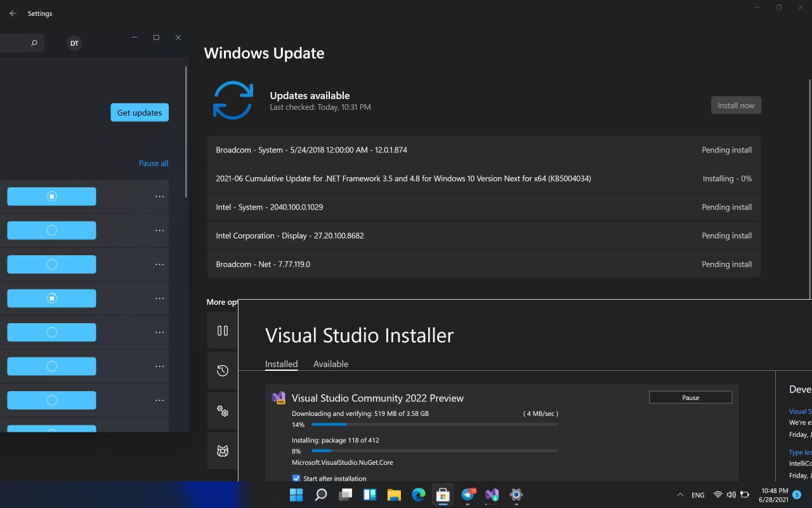Click the battery tray icon
The image size is (812, 508).
click(745, 495)
